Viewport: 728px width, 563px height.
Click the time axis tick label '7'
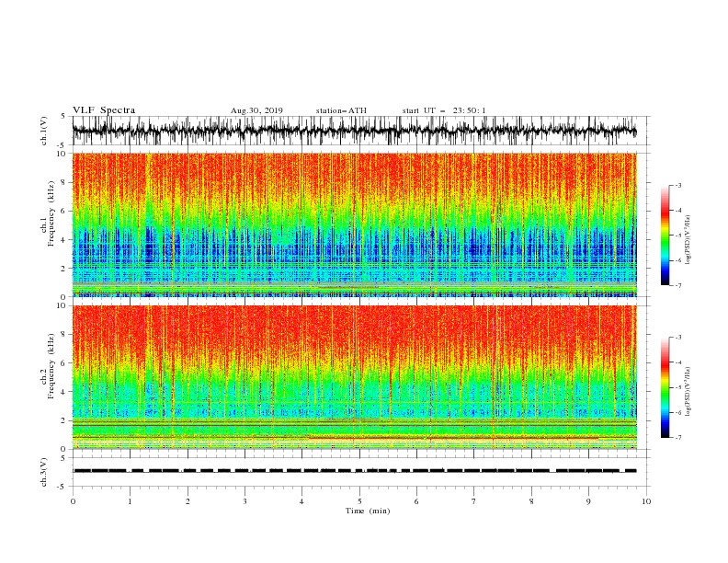pos(474,501)
